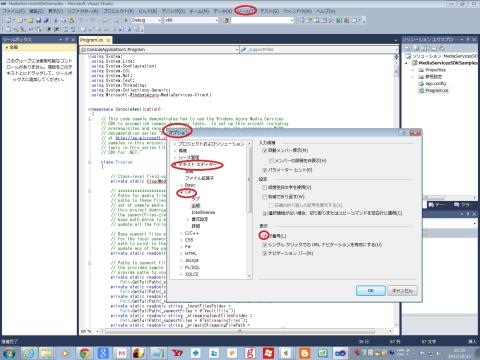
Task: Toggle 自動メンバー表示(M) checkbox
Action: [265, 151]
